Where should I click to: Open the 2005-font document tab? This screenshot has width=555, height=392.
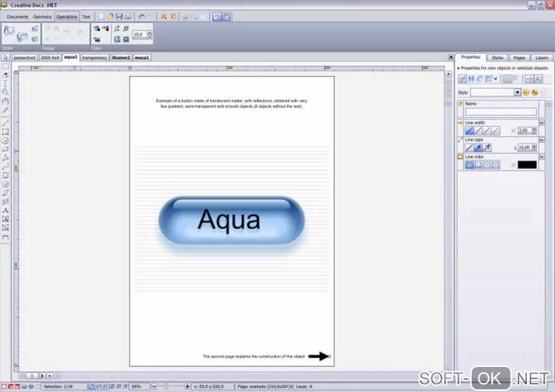[x=50, y=58]
